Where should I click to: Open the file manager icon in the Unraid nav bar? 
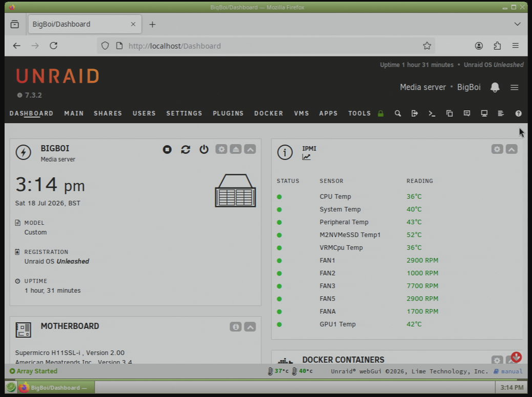[449, 114]
